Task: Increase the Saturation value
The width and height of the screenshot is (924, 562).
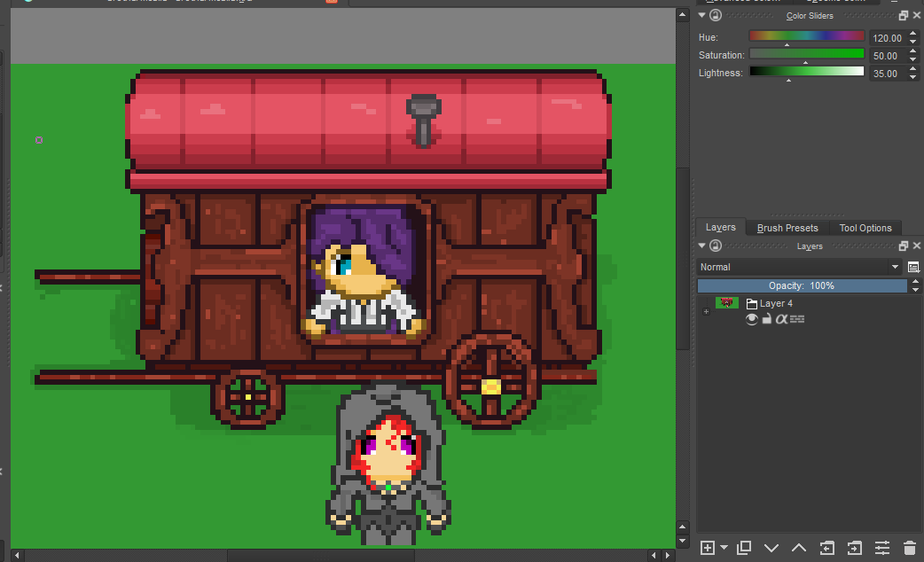Action: coord(912,51)
